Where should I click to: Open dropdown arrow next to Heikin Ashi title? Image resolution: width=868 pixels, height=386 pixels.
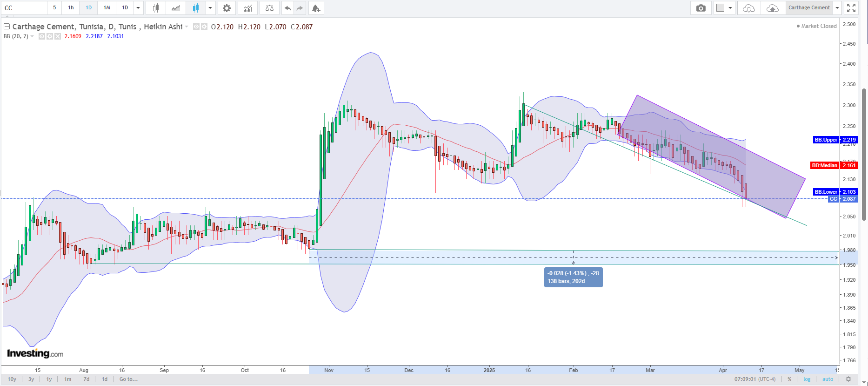click(x=187, y=27)
